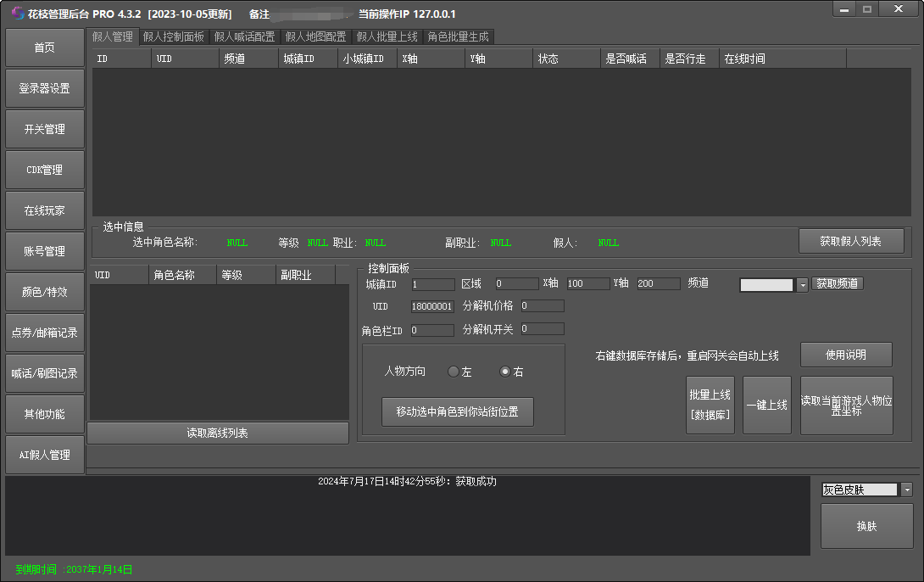Select the 右 direction radio button
Screen dimensions: 924x582
point(505,372)
